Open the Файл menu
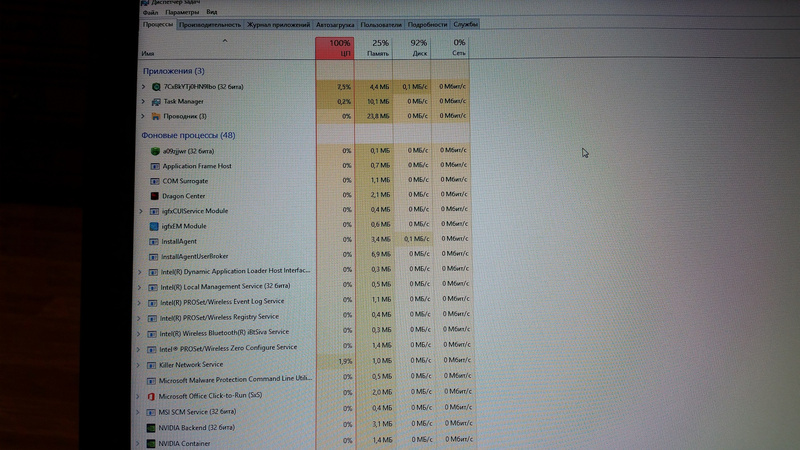The image size is (800, 450). (x=150, y=12)
